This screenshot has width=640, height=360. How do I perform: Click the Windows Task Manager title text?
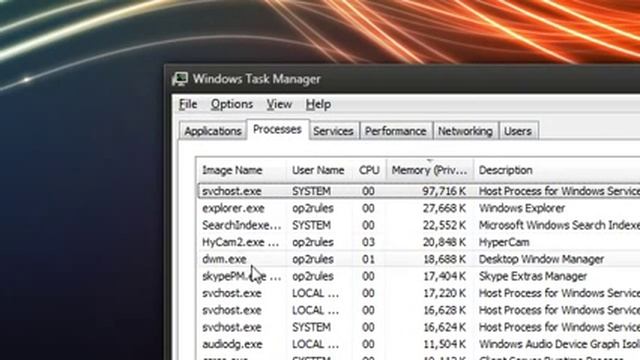(257, 79)
